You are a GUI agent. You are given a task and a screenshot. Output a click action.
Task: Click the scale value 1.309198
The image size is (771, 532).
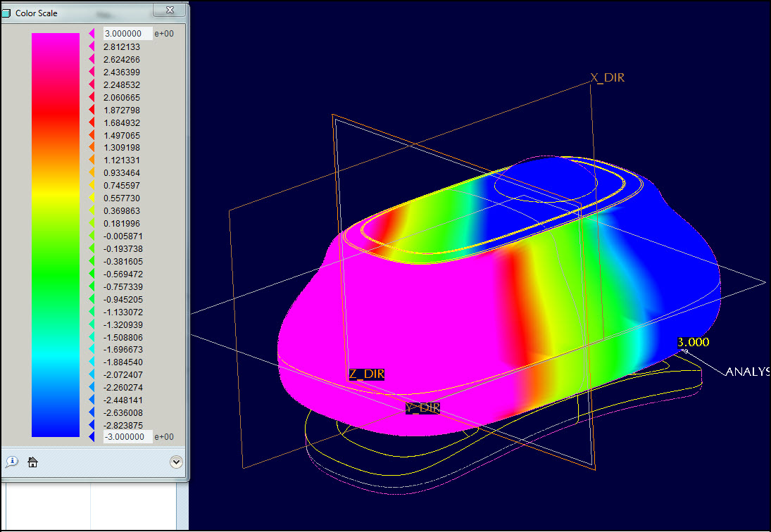(122, 147)
